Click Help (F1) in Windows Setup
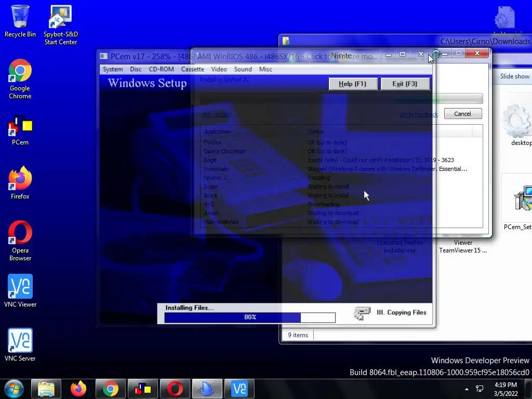The width and height of the screenshot is (532, 399). [x=353, y=84]
